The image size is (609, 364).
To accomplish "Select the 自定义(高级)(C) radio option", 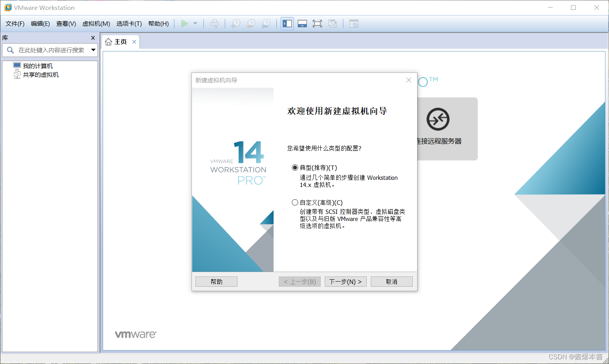I will coord(295,202).
